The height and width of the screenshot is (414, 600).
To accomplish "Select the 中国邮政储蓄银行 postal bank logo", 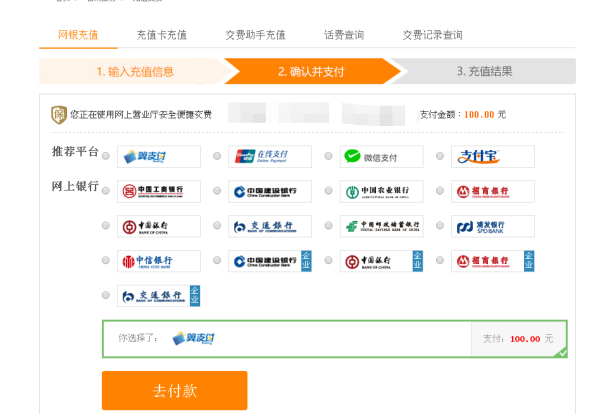I will click(381, 226).
